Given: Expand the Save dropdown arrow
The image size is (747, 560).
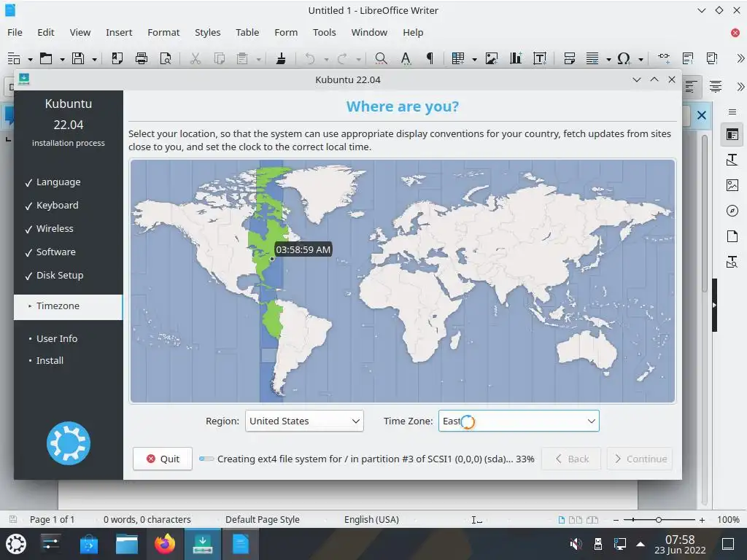Looking at the screenshot, I should [94, 60].
